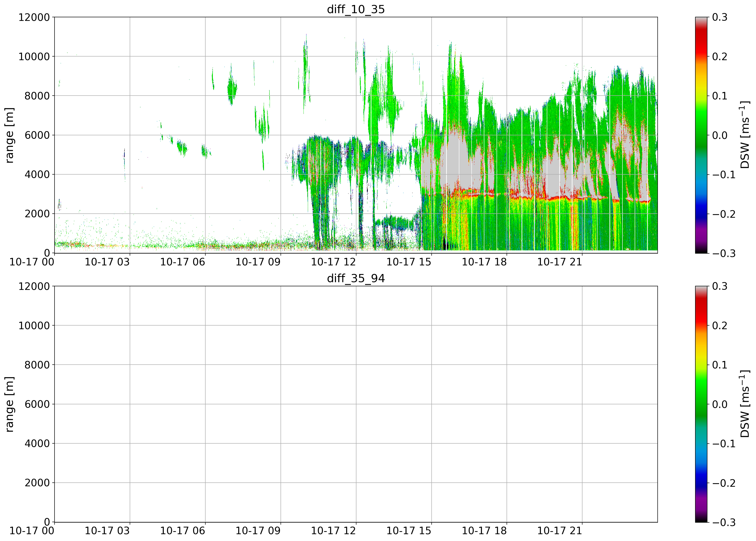This screenshot has height=541, width=756.
Task: Click the 0.3 tick on the diff_10_35 colorbar
Action: 720,17
